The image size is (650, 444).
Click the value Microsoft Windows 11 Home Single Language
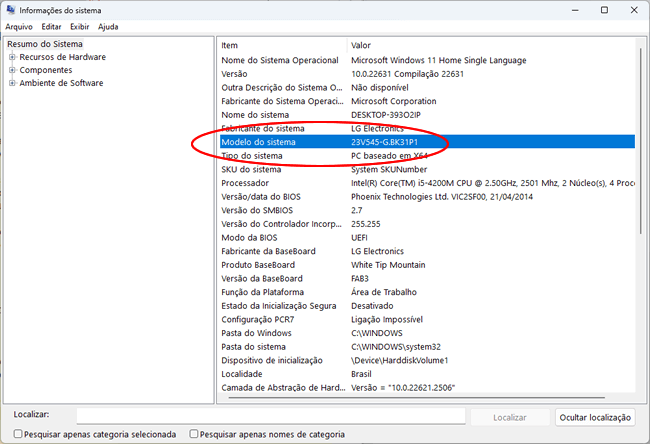439,60
